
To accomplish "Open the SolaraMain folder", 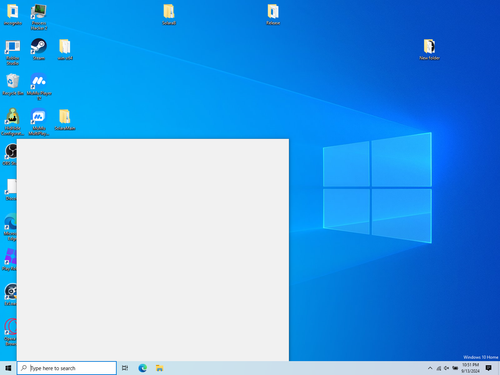I will pyautogui.click(x=65, y=119).
